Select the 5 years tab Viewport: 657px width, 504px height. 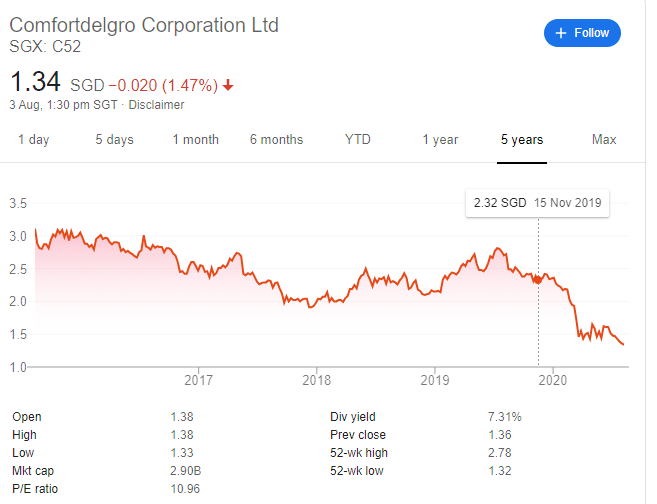[x=522, y=140]
